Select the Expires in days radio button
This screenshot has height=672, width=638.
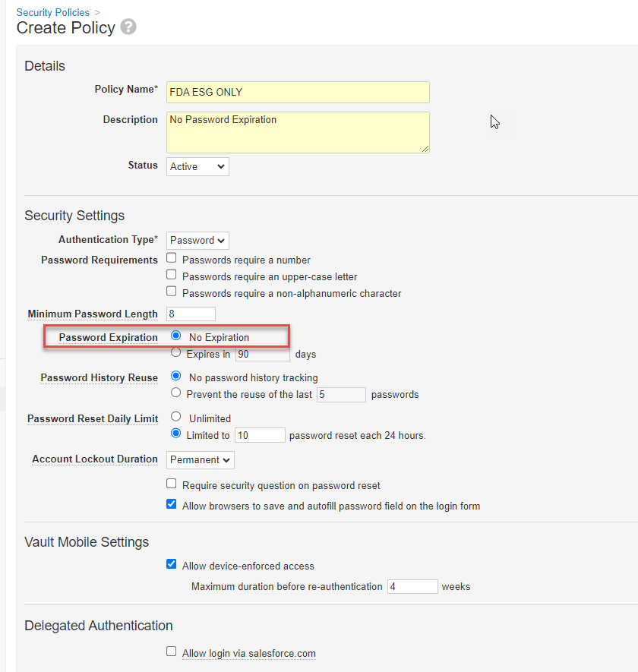tap(175, 353)
